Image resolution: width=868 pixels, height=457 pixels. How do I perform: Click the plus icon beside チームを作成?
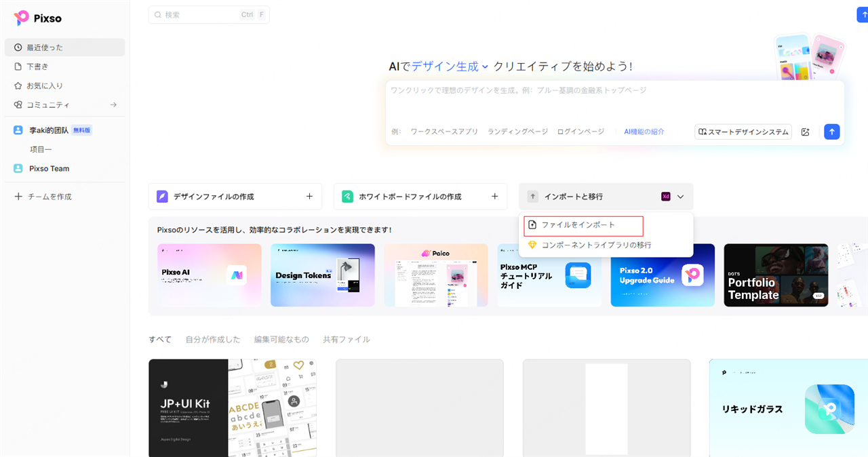(18, 197)
